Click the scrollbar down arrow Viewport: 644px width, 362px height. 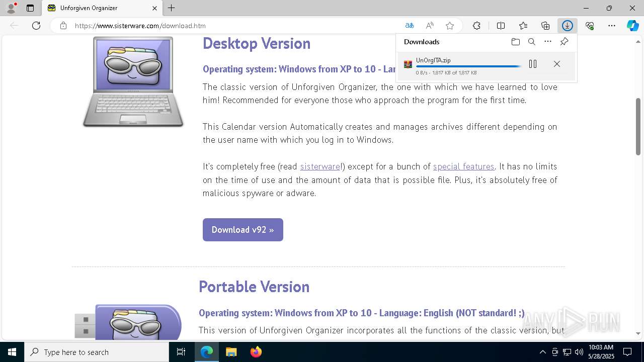click(x=638, y=333)
